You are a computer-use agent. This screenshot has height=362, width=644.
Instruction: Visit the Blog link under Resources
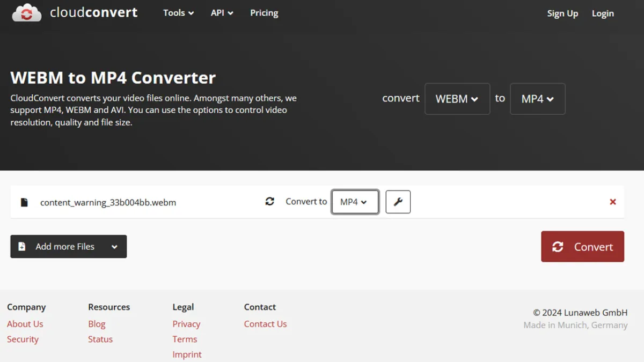(97, 324)
